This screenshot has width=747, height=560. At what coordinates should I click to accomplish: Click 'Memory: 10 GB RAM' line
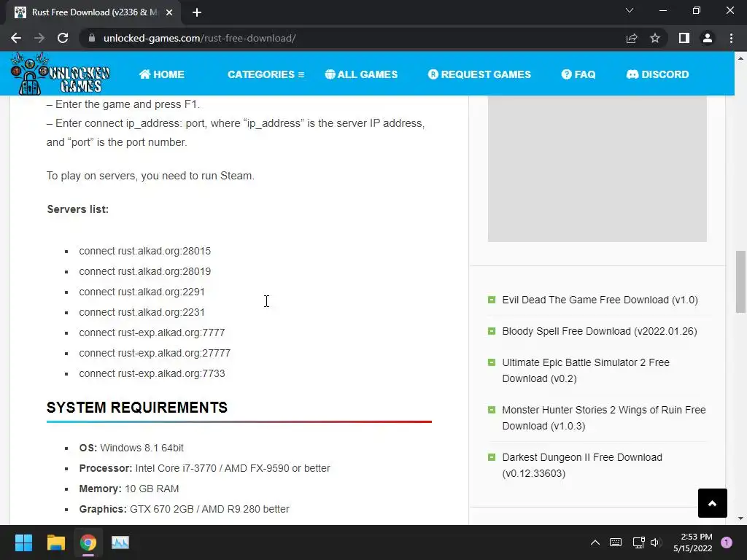coord(129,489)
